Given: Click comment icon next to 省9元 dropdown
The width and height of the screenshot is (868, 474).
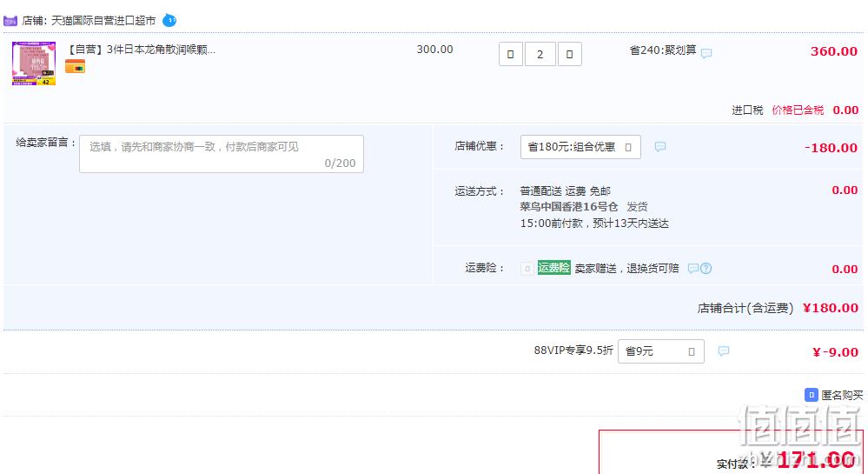Looking at the screenshot, I should pyautogui.click(x=723, y=350).
